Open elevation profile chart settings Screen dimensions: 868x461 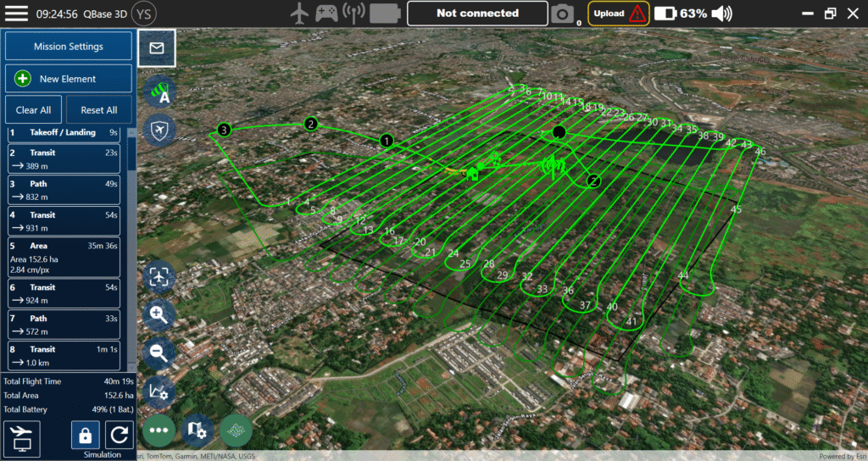tap(159, 391)
